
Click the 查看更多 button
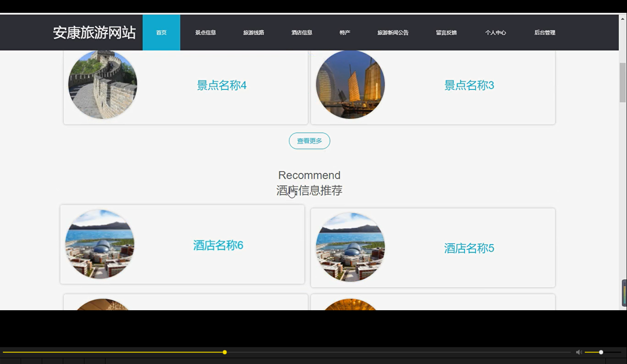pyautogui.click(x=309, y=141)
